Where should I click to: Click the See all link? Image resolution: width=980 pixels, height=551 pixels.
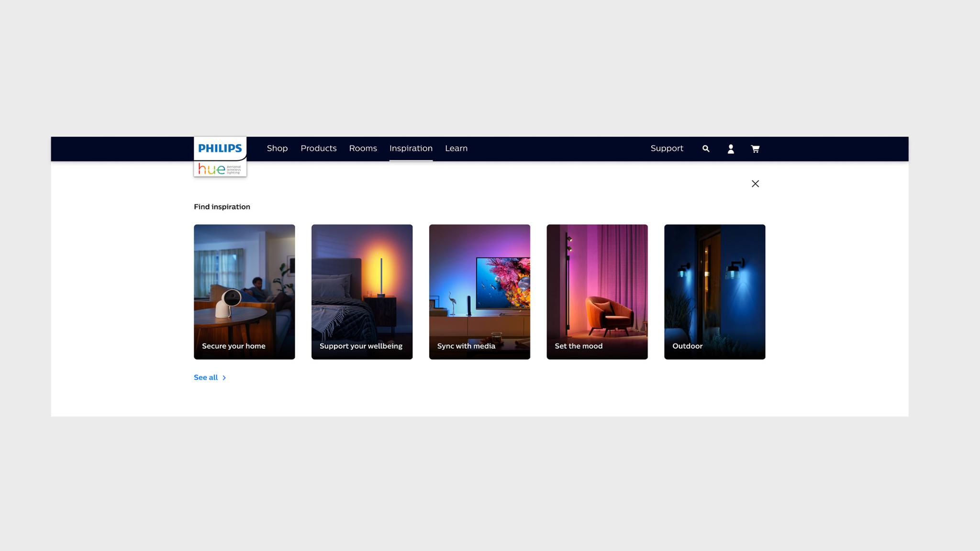(206, 377)
